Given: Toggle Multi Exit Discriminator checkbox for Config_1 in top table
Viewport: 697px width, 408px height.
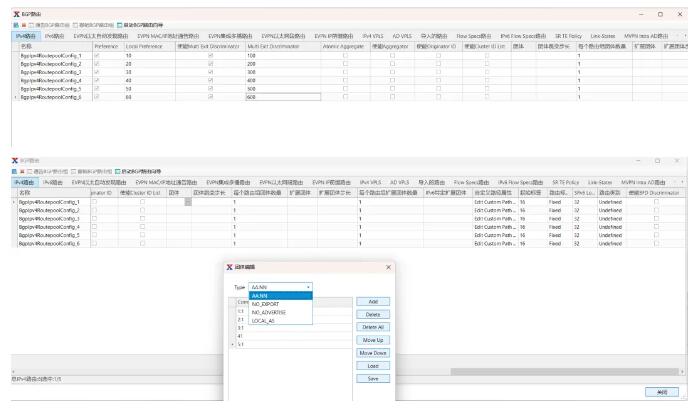Looking at the screenshot, I should point(210,55).
